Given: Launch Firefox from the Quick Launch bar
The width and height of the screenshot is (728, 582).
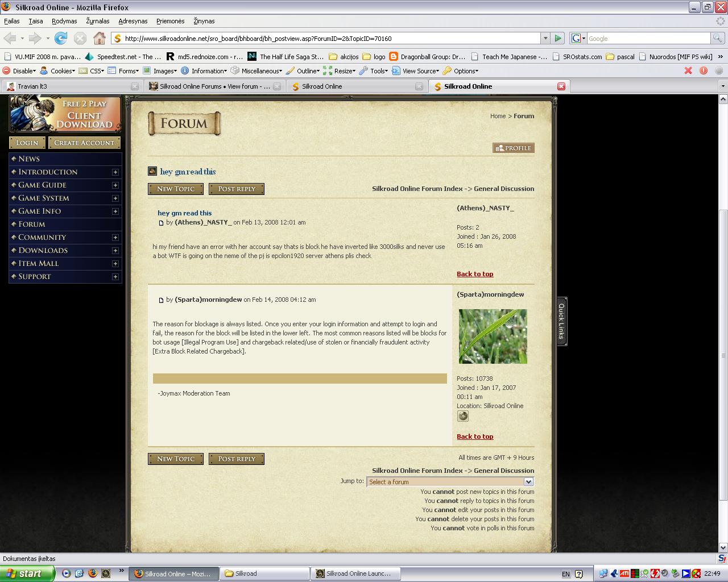Looking at the screenshot, I should click(93, 573).
